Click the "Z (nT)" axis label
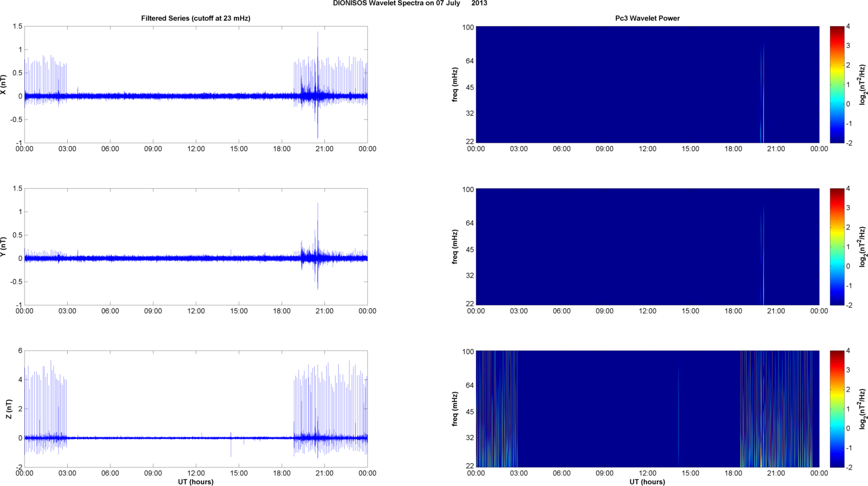Viewport: 868px width, 486px height. [9, 409]
